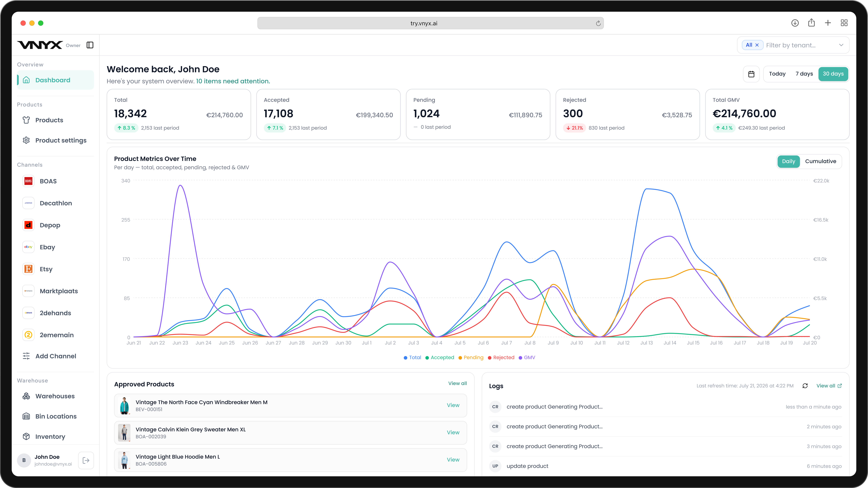Open the Light Blue Hoodie thumbnail
This screenshot has width=868, height=488.
tap(124, 460)
